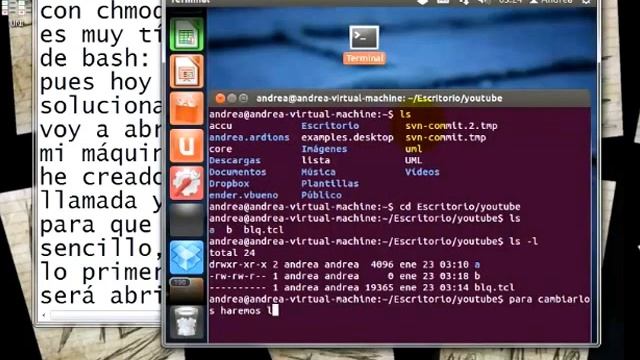
Task: Click 'Vídeos' directory name in terminal
Action: (x=422, y=172)
